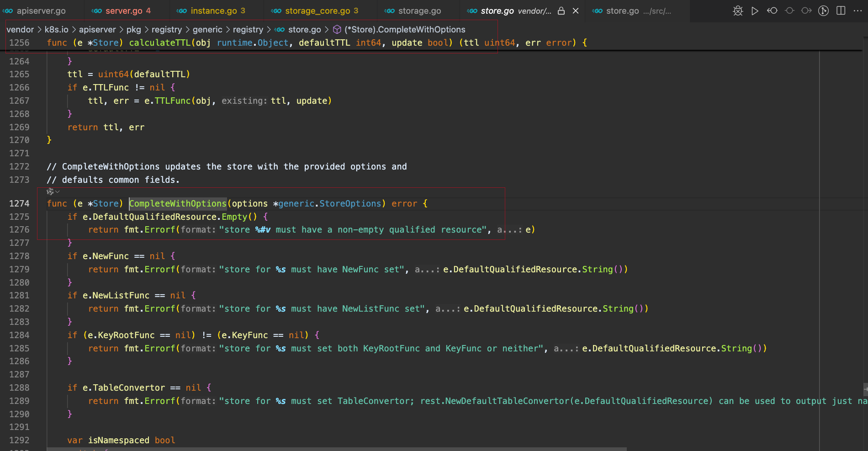Viewport: 868px width, 451px height.
Task: Go to previous change arrow icon
Action: 772,11
